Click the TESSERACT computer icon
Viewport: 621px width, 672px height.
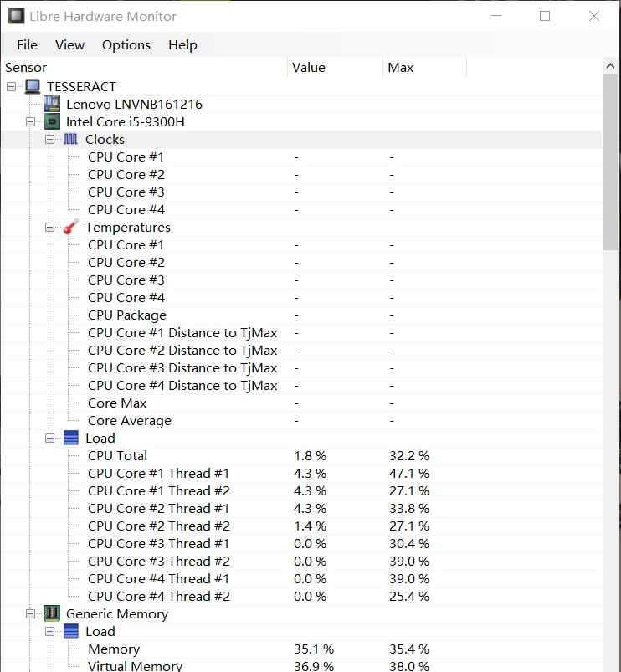[33, 86]
